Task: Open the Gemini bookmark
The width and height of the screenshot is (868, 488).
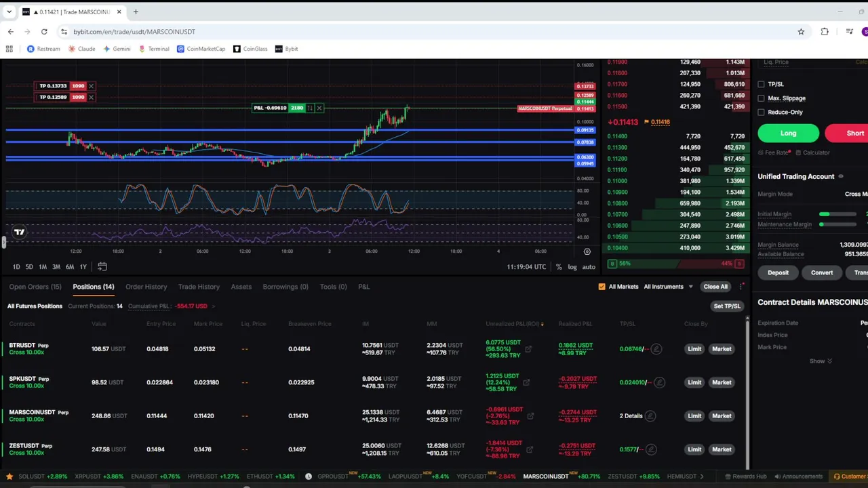Action: point(117,49)
